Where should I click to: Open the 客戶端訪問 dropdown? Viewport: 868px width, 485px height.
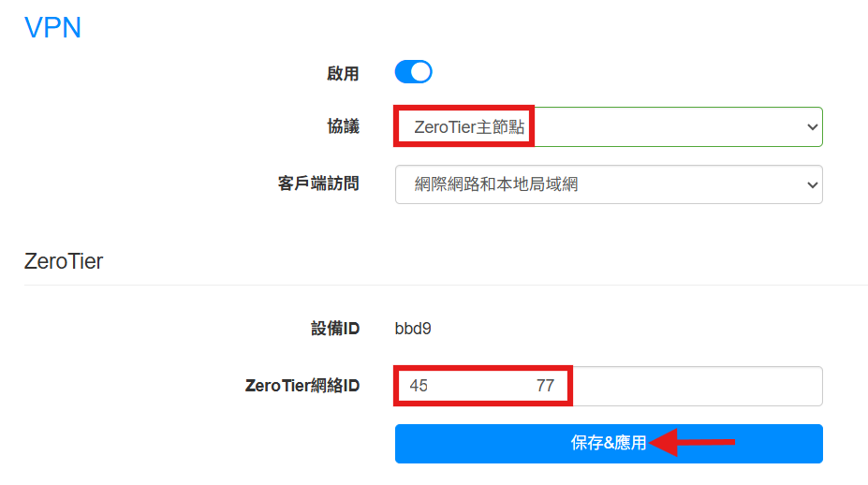[609, 184]
